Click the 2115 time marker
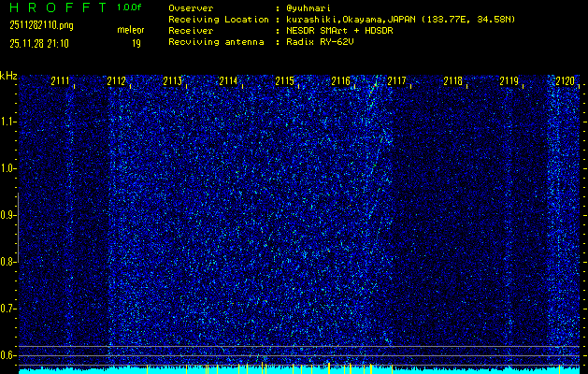588x374 pixels. [x=284, y=81]
